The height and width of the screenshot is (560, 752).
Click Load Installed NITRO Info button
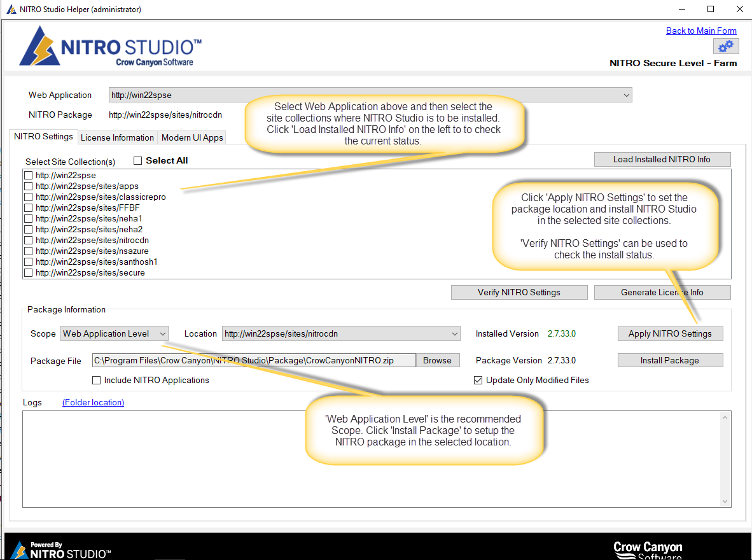[662, 159]
